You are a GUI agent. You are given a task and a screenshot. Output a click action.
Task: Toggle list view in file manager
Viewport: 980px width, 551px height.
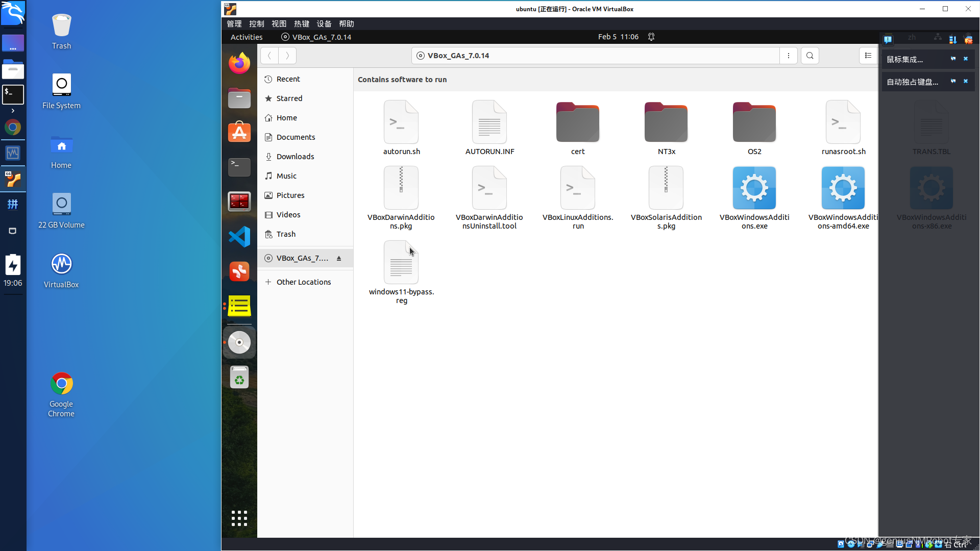tap(868, 56)
